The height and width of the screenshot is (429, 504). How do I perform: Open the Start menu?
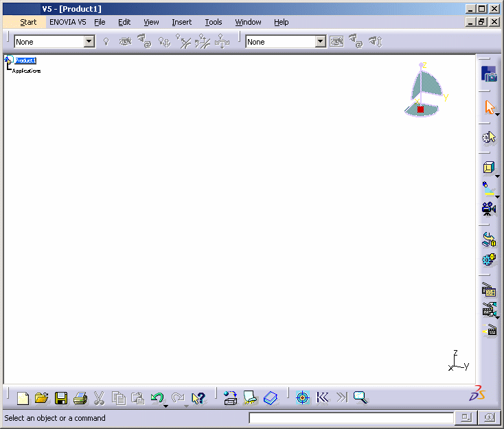point(28,22)
